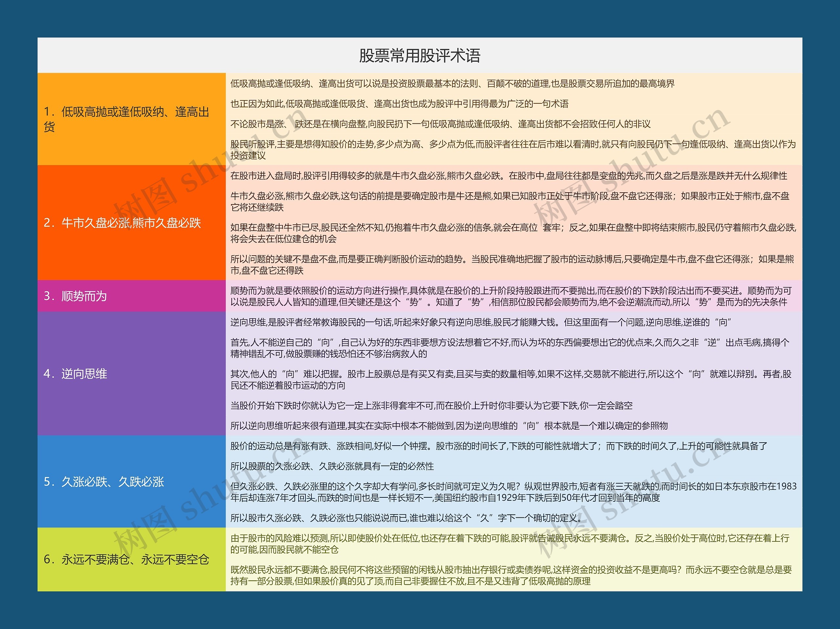
Task: Select heading 5. 久涨必跌、久跌必涨
Action: pos(104,482)
